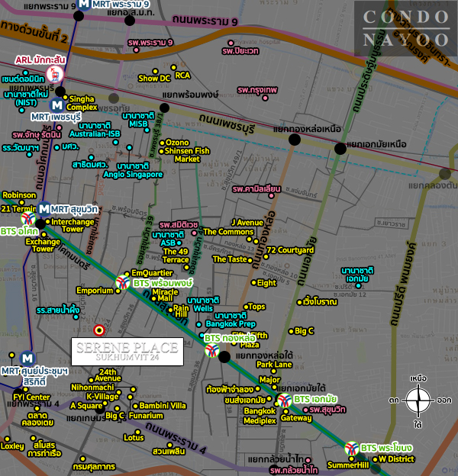Click the Lotus label
This screenshot has height=476, width=458.
(x=134, y=437)
